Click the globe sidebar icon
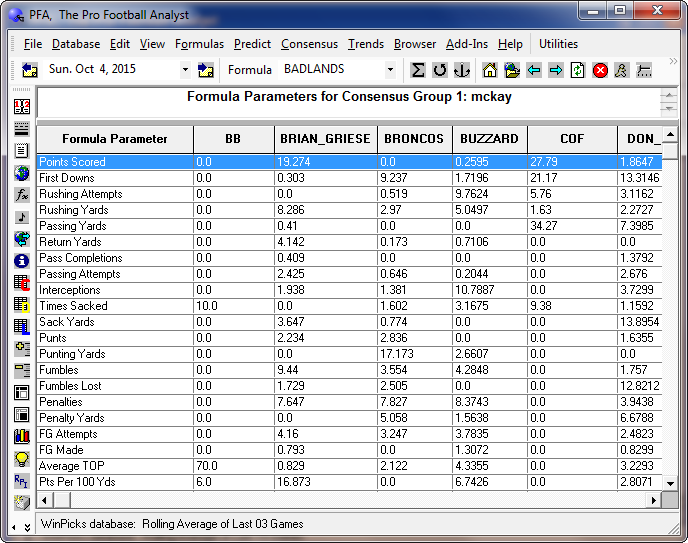Image resolution: width=688 pixels, height=543 pixels. tap(22, 173)
